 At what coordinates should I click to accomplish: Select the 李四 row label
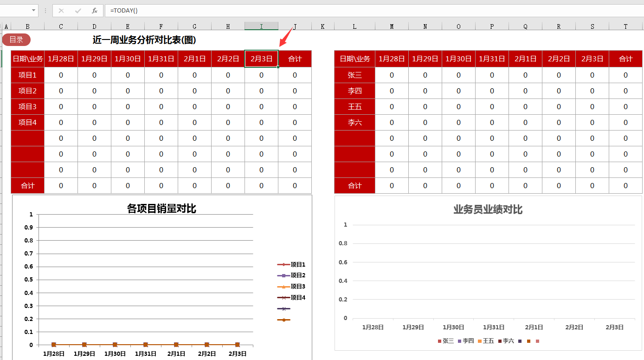click(x=354, y=91)
